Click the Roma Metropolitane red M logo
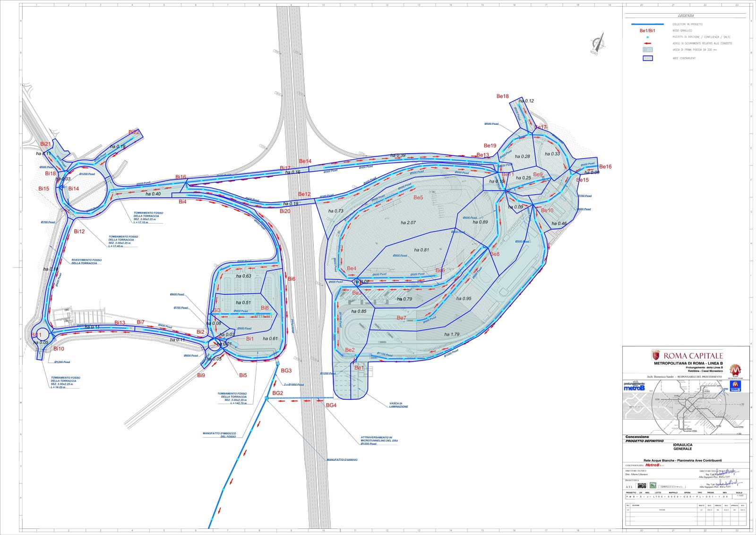756x535 pixels. point(736,371)
